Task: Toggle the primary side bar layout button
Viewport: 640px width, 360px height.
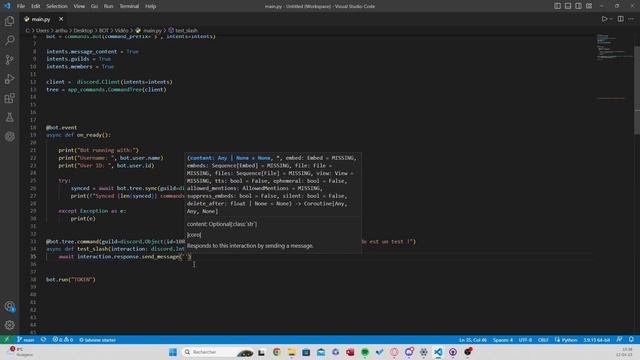Action: point(557,6)
